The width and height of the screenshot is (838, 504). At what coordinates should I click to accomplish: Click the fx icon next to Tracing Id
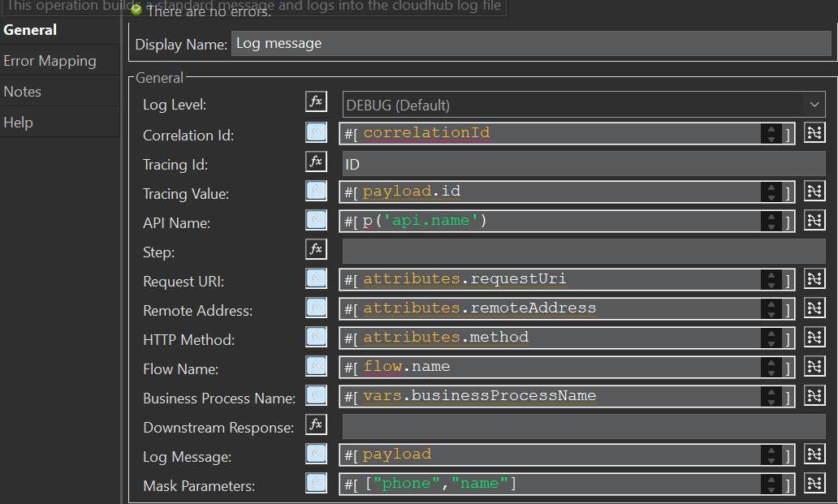[x=316, y=161]
